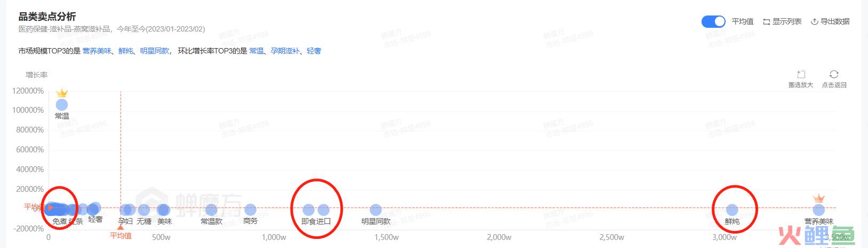Open the 鲜炖 link in summary text
This screenshot has width=868, height=248.
coord(126,51)
